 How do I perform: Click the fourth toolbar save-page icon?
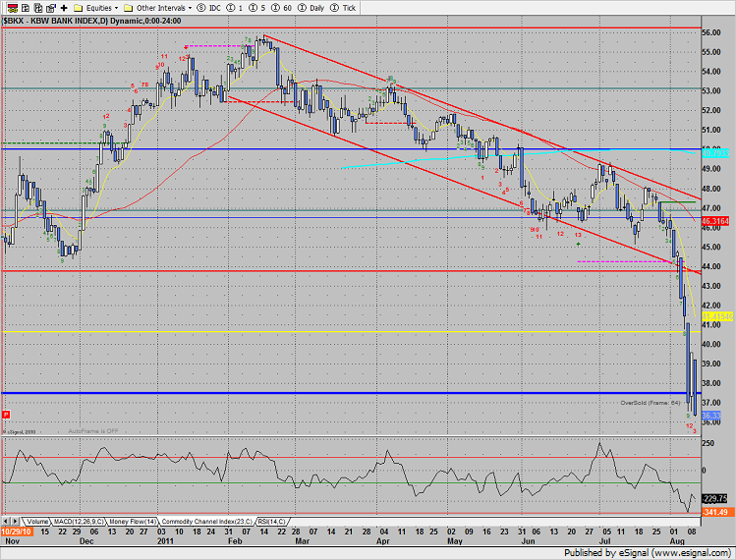click(51, 8)
